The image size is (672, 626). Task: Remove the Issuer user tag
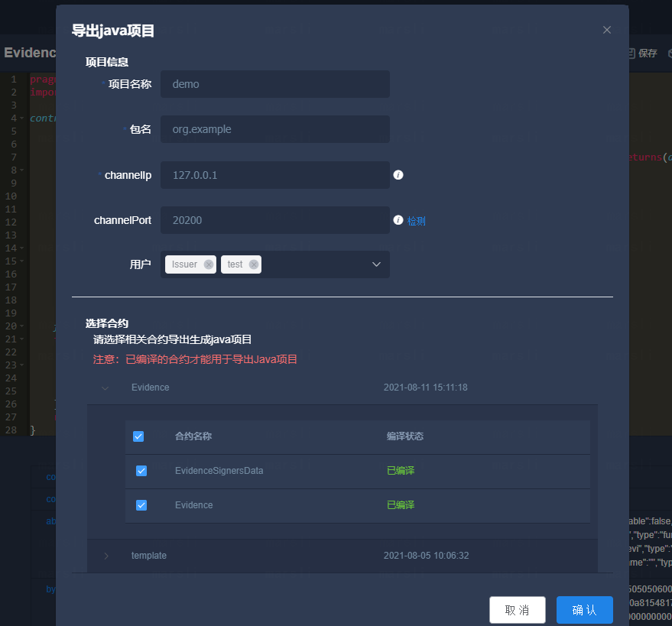pyautogui.click(x=208, y=264)
